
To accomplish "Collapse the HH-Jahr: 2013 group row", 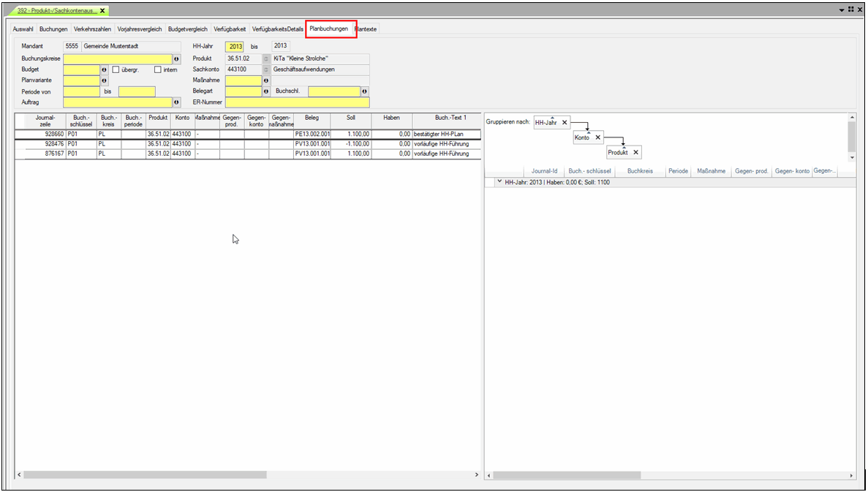I will 499,182.
